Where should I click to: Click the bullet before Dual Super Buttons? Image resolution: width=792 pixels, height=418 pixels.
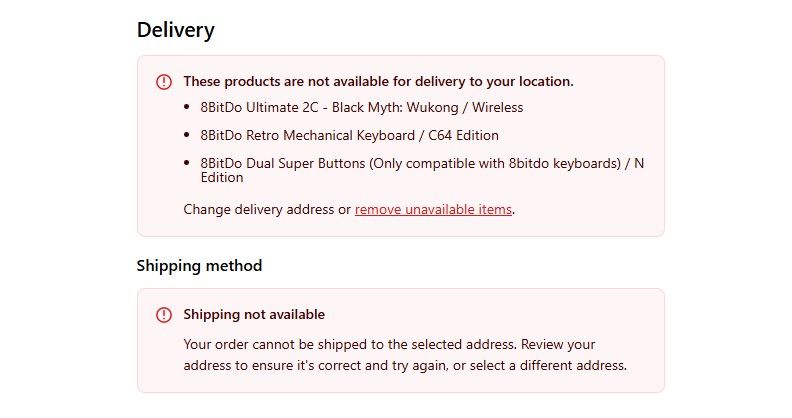(x=188, y=163)
